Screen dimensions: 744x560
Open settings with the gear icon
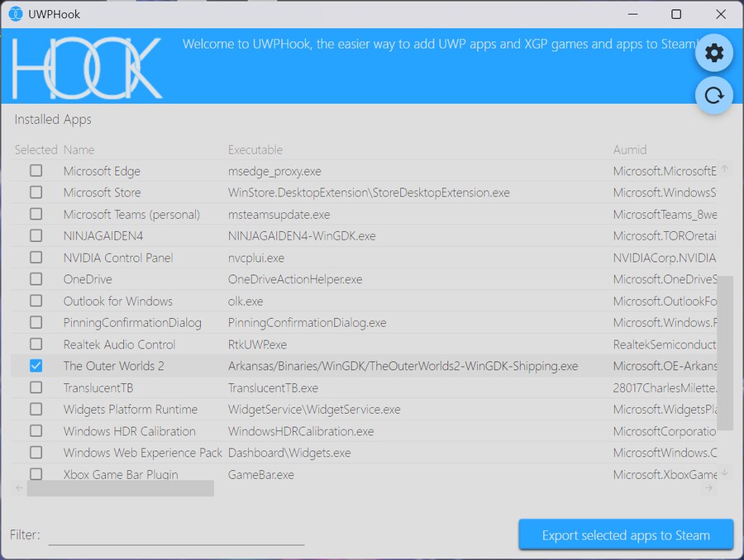point(713,54)
